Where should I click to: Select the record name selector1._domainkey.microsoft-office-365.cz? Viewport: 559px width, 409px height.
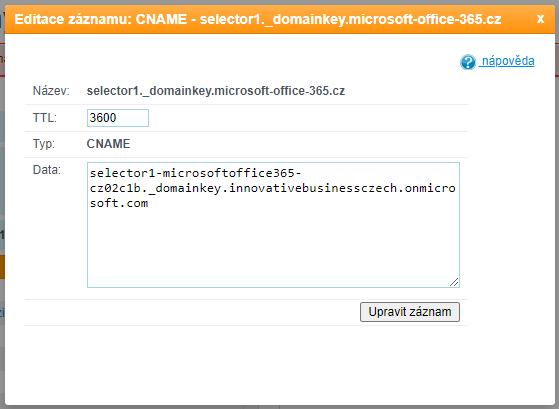[216, 91]
